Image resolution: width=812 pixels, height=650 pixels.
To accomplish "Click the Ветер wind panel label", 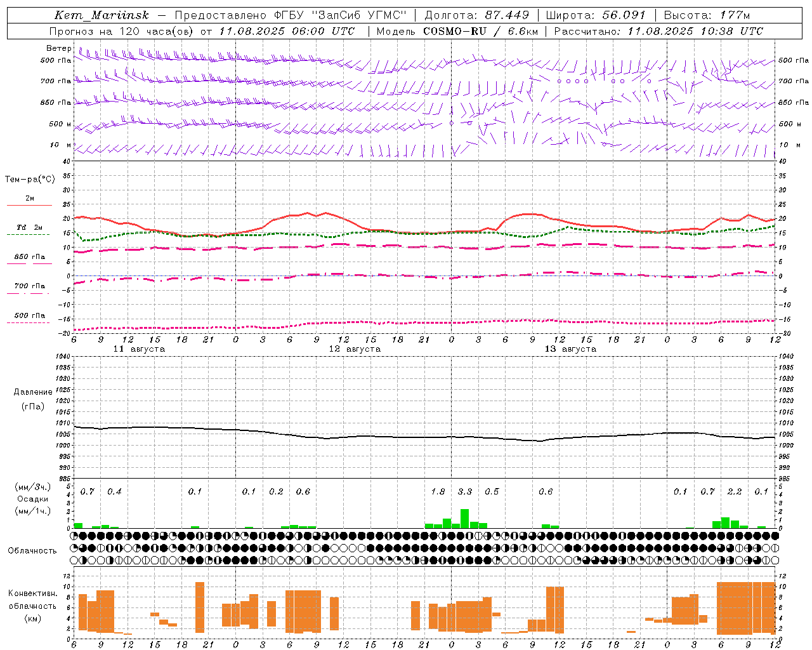I will click(58, 48).
